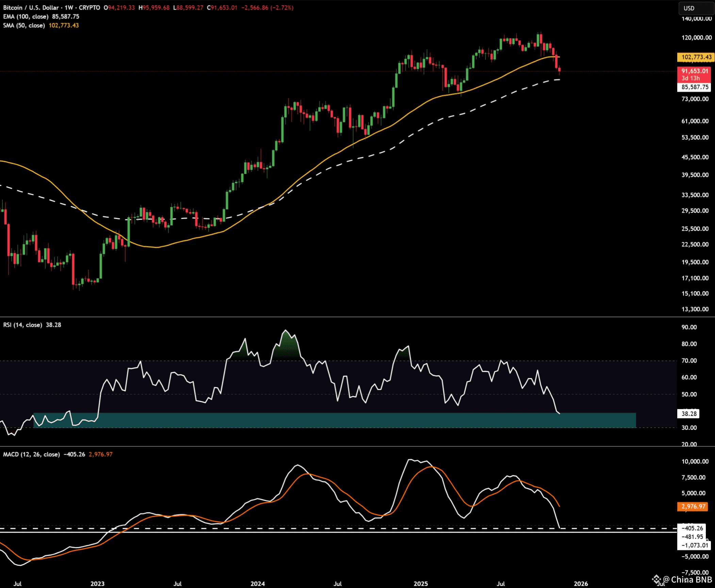Click the 2023 label on time axis
715x588 pixels.
(x=97, y=584)
